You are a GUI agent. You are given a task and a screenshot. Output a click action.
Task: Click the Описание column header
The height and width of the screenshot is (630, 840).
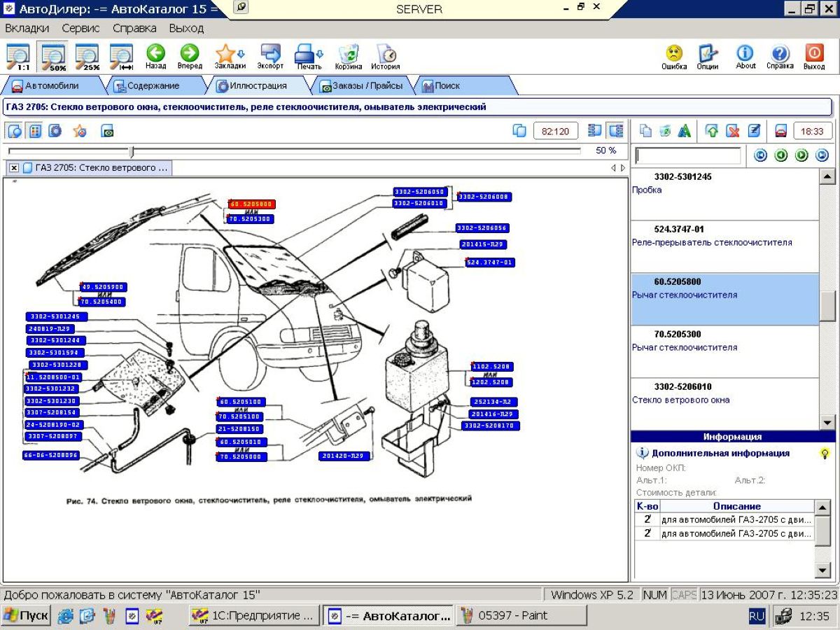(x=736, y=506)
